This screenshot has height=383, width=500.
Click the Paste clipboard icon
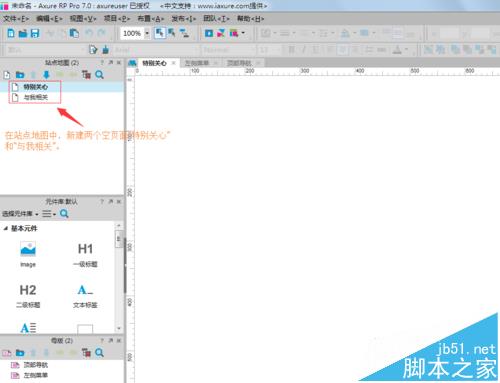(74, 33)
